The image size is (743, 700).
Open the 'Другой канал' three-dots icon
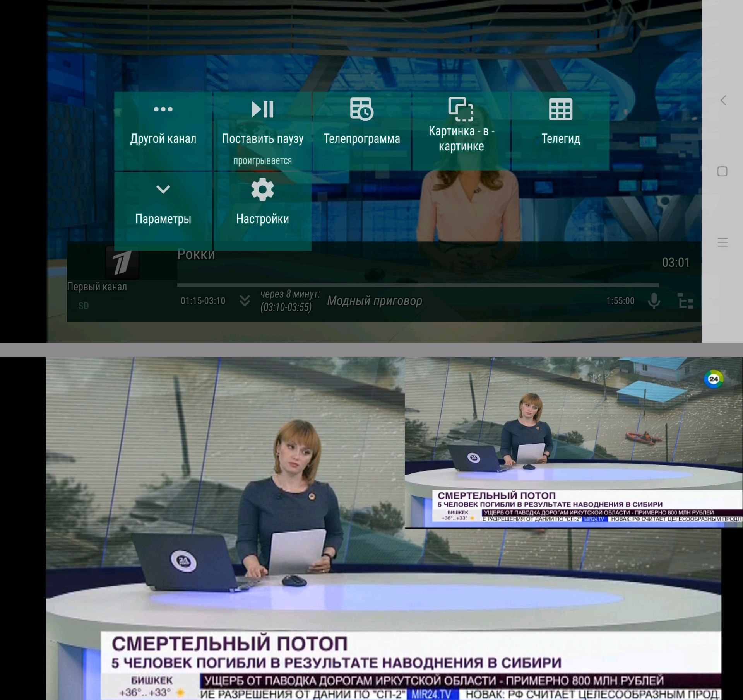163,109
